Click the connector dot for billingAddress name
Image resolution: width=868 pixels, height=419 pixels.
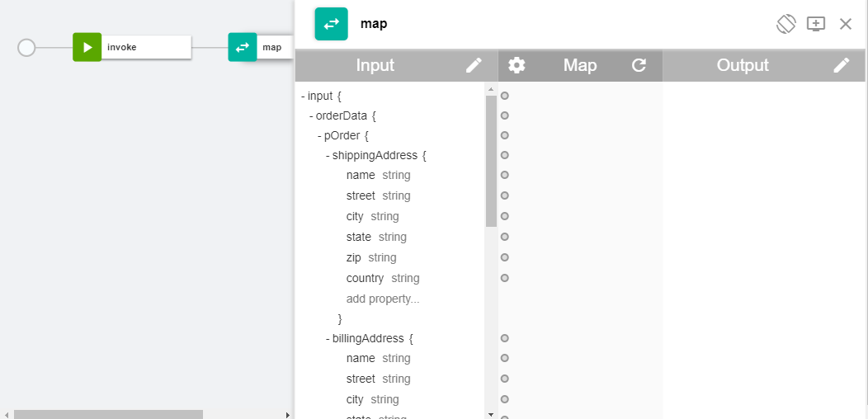(x=505, y=358)
